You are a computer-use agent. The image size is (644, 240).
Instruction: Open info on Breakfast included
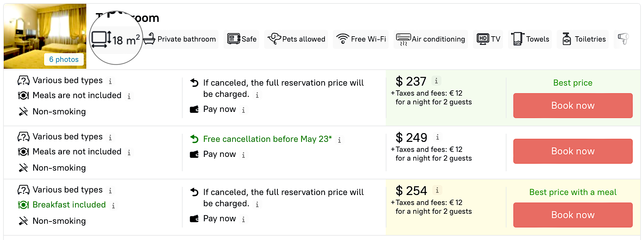pos(113,206)
